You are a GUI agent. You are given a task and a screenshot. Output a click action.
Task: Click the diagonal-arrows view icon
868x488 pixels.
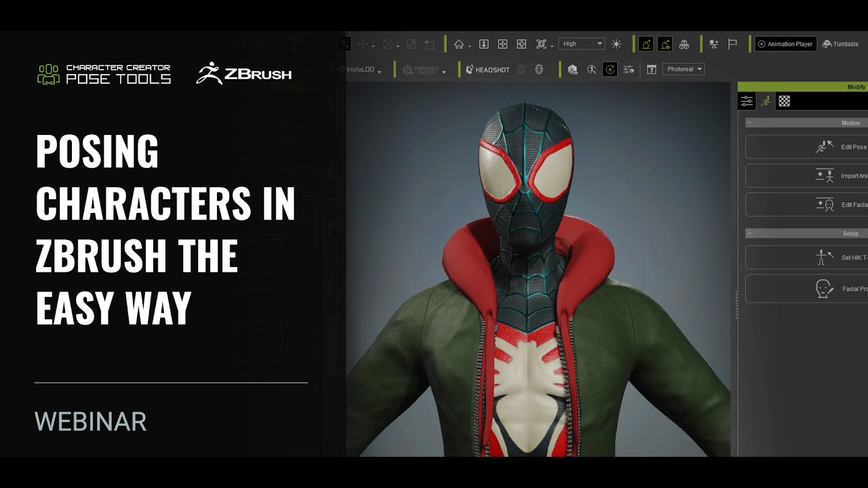click(521, 44)
